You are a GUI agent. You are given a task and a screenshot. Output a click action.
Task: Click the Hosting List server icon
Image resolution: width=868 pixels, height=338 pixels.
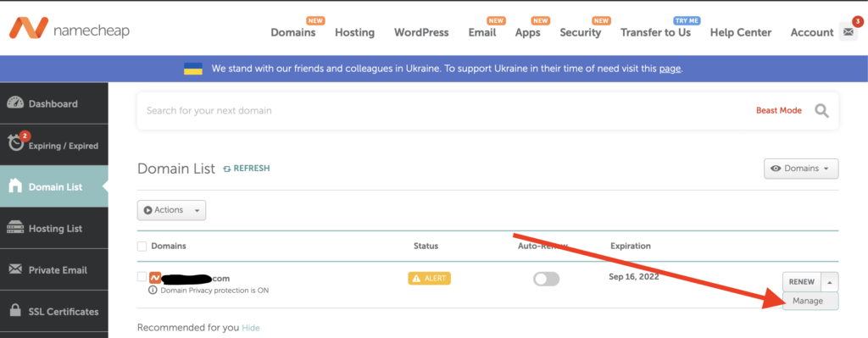(14, 228)
